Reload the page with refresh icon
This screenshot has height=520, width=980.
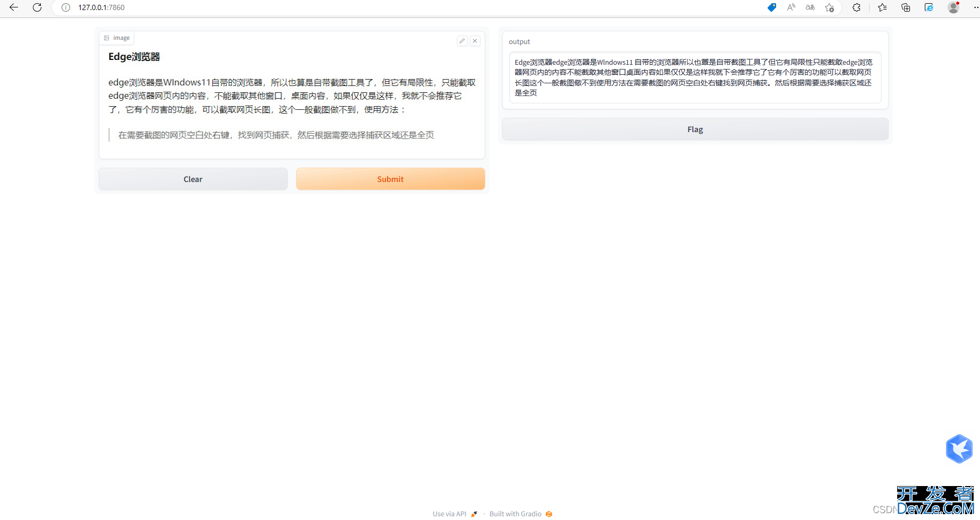[37, 7]
